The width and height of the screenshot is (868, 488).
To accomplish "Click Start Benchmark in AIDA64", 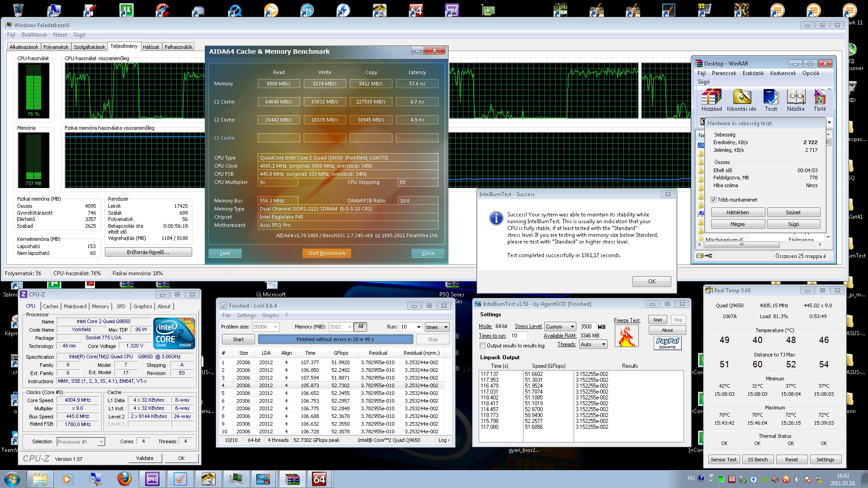I will click(x=326, y=253).
